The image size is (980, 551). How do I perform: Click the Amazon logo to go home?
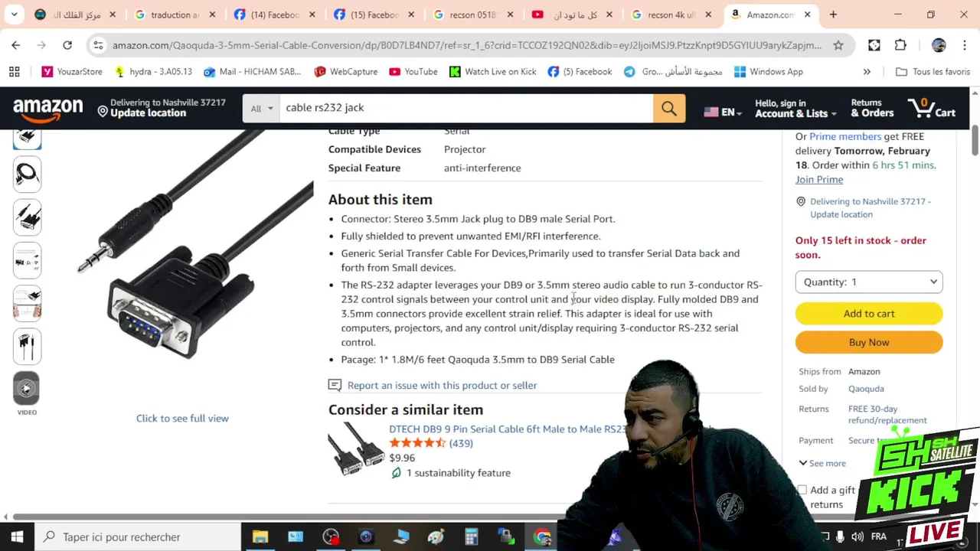(47, 109)
